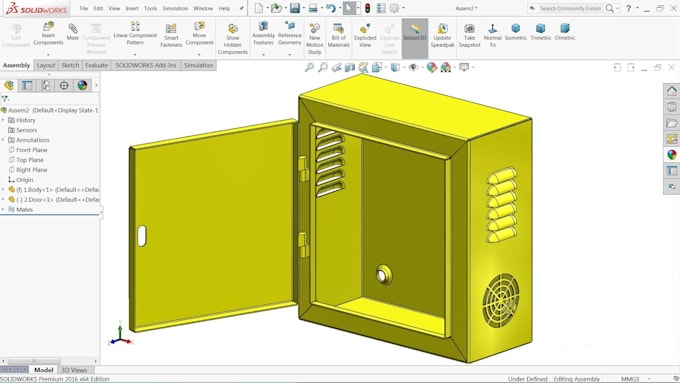Open the MMGS units dropdown

(x=649, y=379)
